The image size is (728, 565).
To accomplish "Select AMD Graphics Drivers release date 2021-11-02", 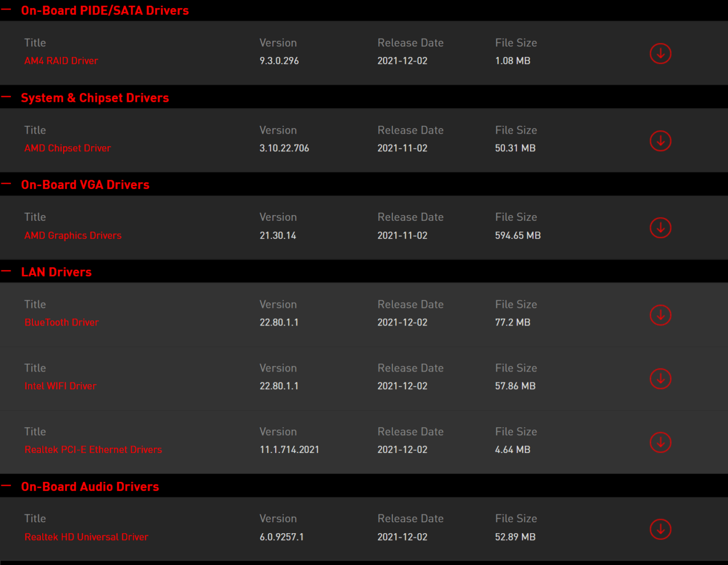I will [x=402, y=236].
